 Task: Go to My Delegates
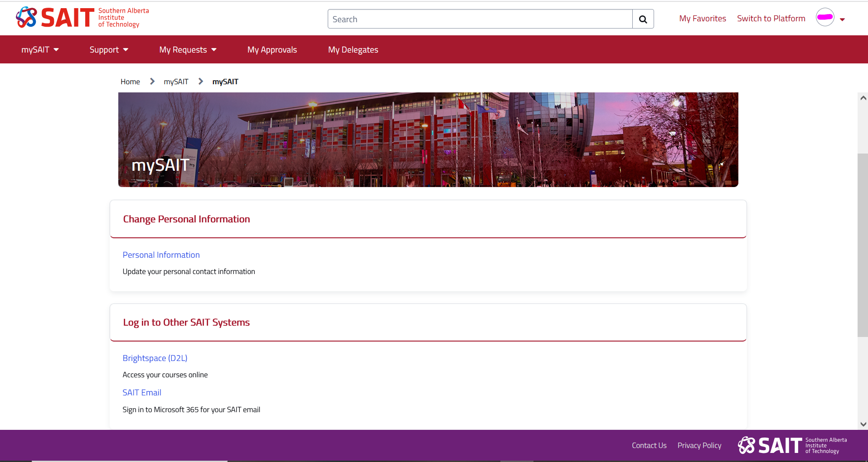coord(353,49)
